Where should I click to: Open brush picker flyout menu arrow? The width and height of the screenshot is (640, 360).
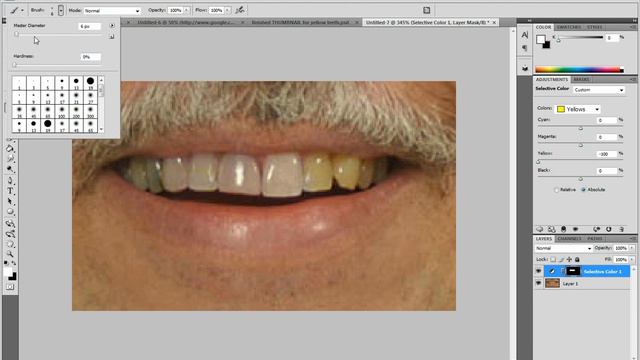[x=112, y=25]
